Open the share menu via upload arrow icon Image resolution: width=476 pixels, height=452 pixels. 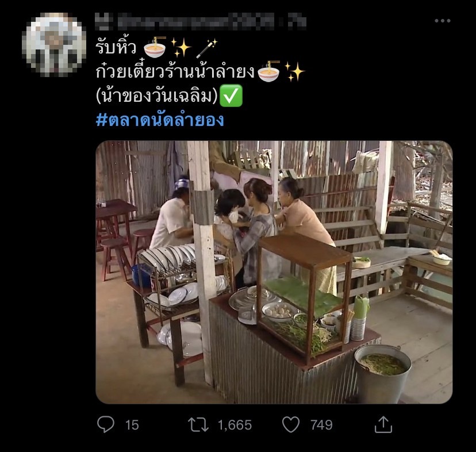point(383,424)
